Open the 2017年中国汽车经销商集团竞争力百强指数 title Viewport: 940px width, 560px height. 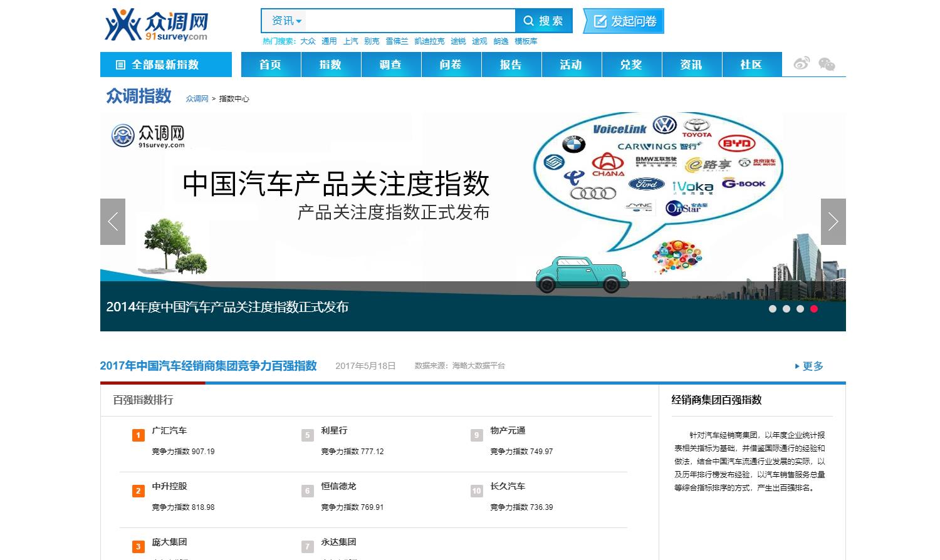pyautogui.click(x=209, y=366)
